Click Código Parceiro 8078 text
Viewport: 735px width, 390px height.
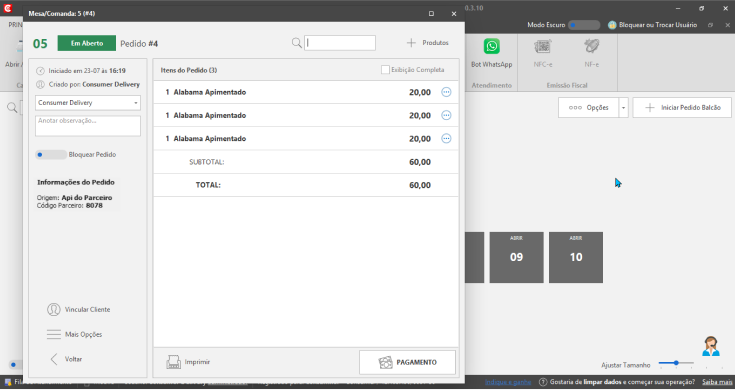click(x=69, y=205)
